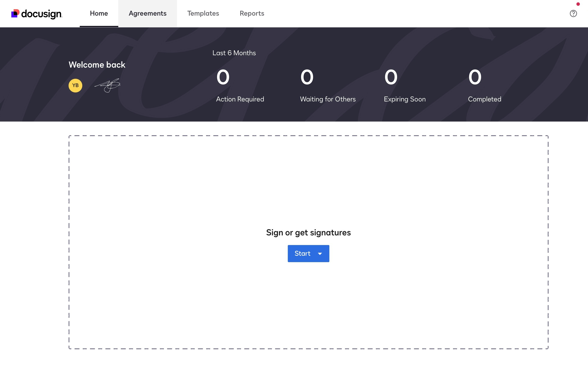The width and height of the screenshot is (588, 367).
Task: Click the Docusign logo
Action: pyautogui.click(x=37, y=14)
